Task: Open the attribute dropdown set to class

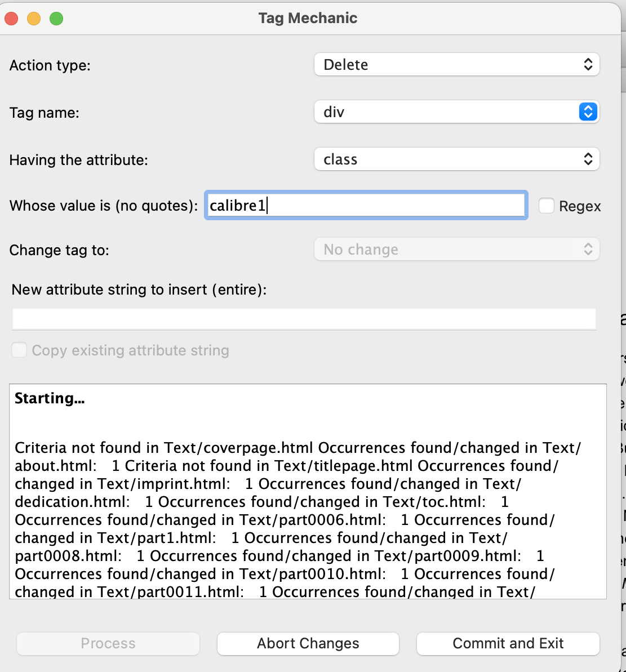Action: coord(456,159)
